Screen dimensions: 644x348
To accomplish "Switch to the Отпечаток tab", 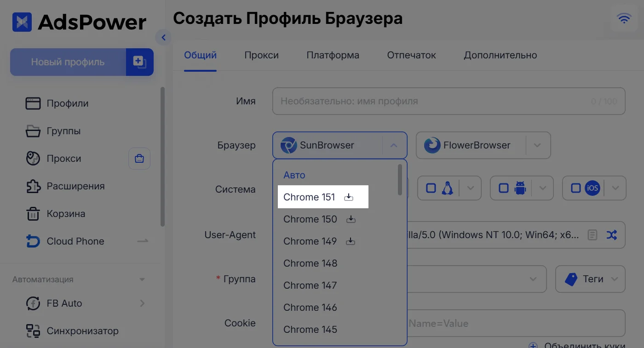I will tap(412, 55).
